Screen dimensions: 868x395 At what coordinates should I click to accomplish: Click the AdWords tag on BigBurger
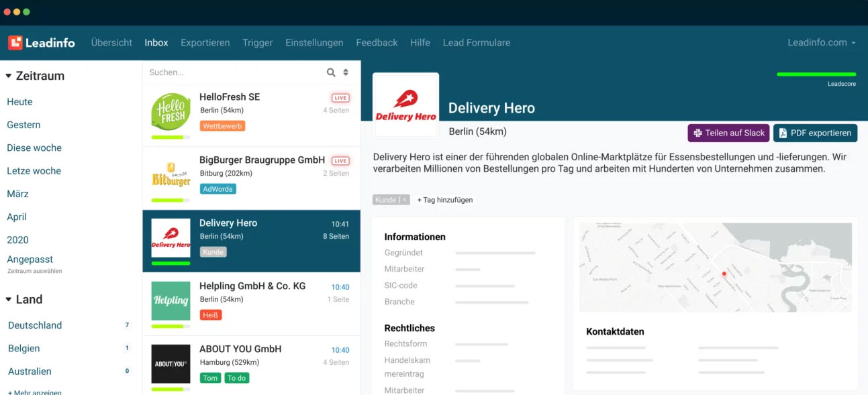[218, 189]
